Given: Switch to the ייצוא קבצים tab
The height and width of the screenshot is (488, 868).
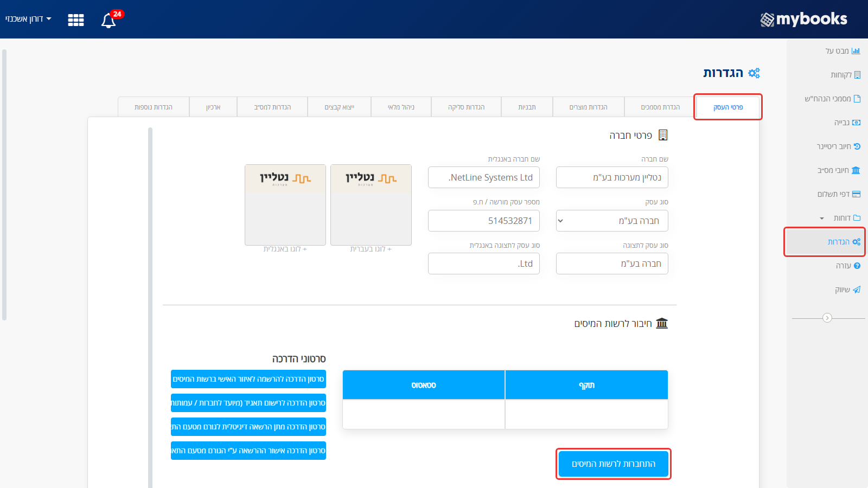Looking at the screenshot, I should pos(339,107).
